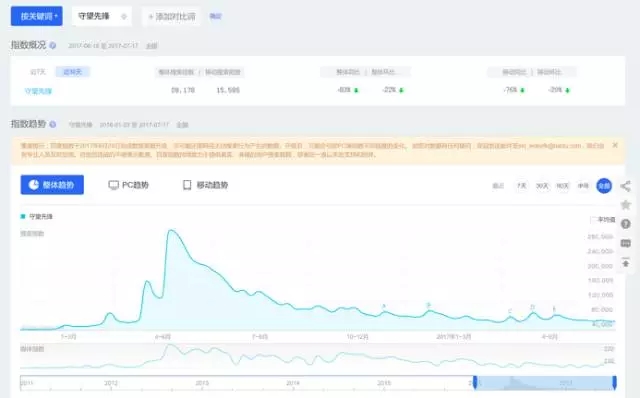The height and width of the screenshot is (398, 640).
Task: Select the 整体趋势 tab
Action: point(52,185)
